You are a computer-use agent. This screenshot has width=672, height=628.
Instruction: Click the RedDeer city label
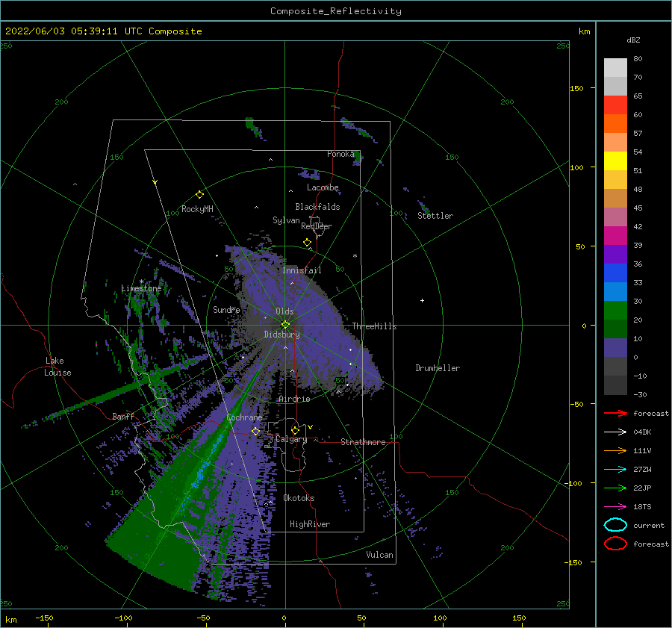coord(317,226)
